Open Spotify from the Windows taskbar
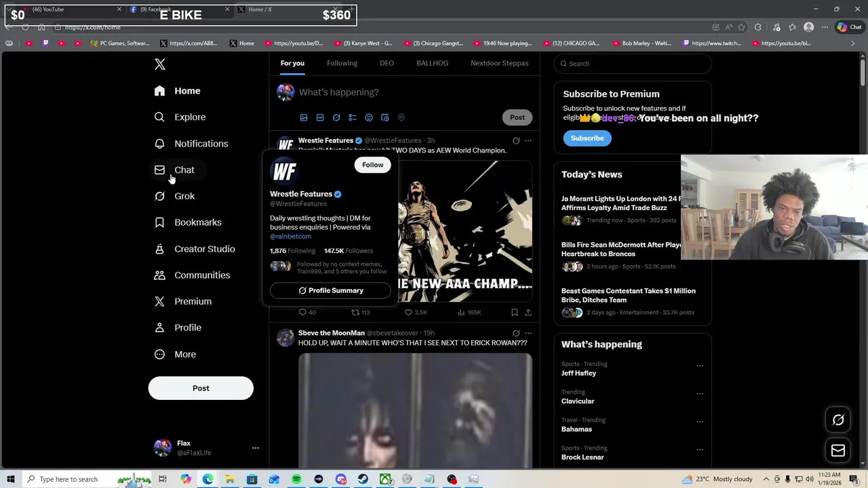 [296, 479]
